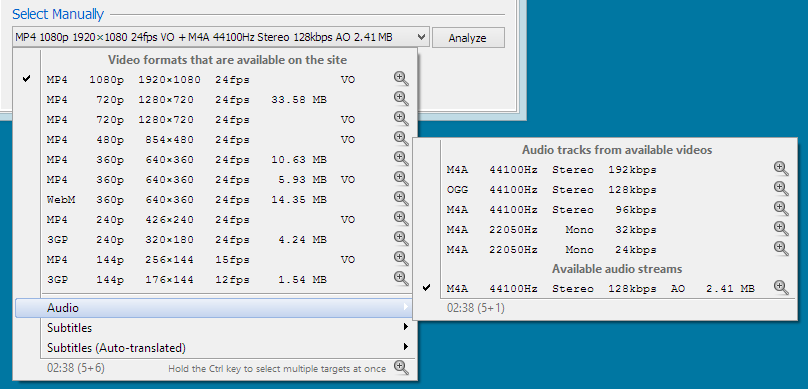Click magnifier icon for MP4 1080p row

coord(401,79)
